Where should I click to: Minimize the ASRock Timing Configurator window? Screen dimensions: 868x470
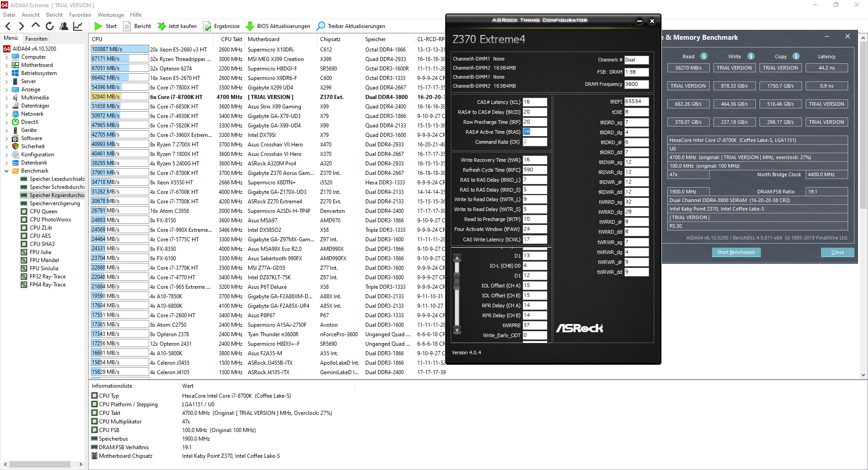pos(639,21)
